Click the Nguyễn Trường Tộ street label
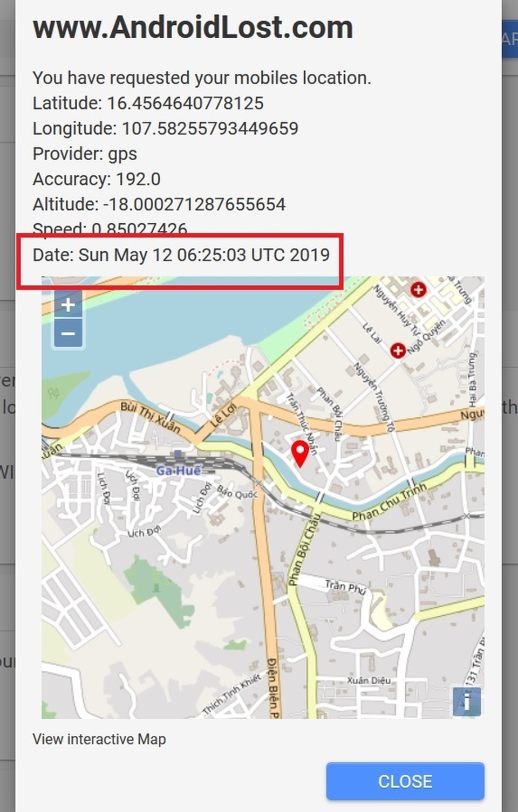The image size is (518, 812). coord(374,397)
